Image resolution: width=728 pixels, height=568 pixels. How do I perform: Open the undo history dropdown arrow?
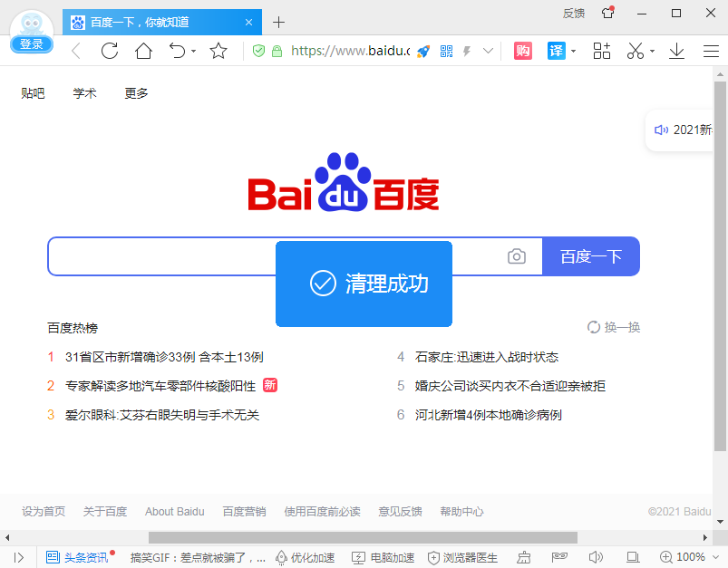(194, 51)
